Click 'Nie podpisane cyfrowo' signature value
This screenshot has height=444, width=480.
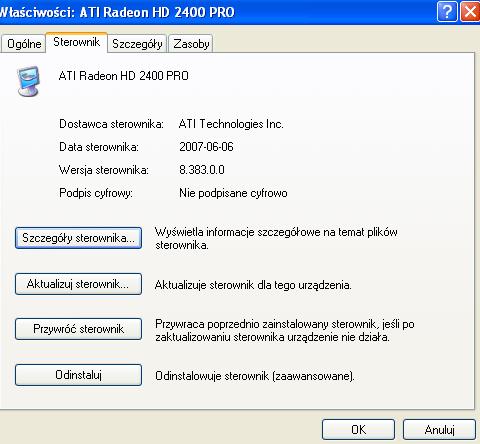click(233, 193)
